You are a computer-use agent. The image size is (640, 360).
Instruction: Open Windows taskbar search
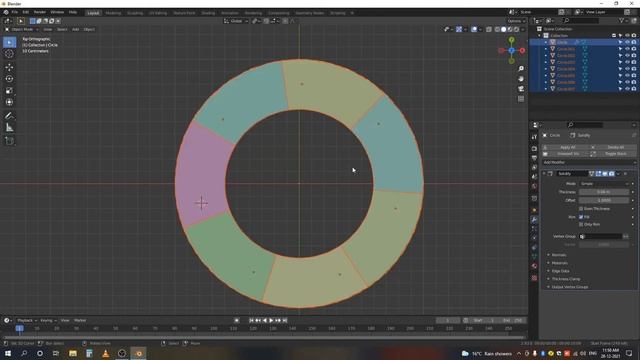(x=24, y=353)
